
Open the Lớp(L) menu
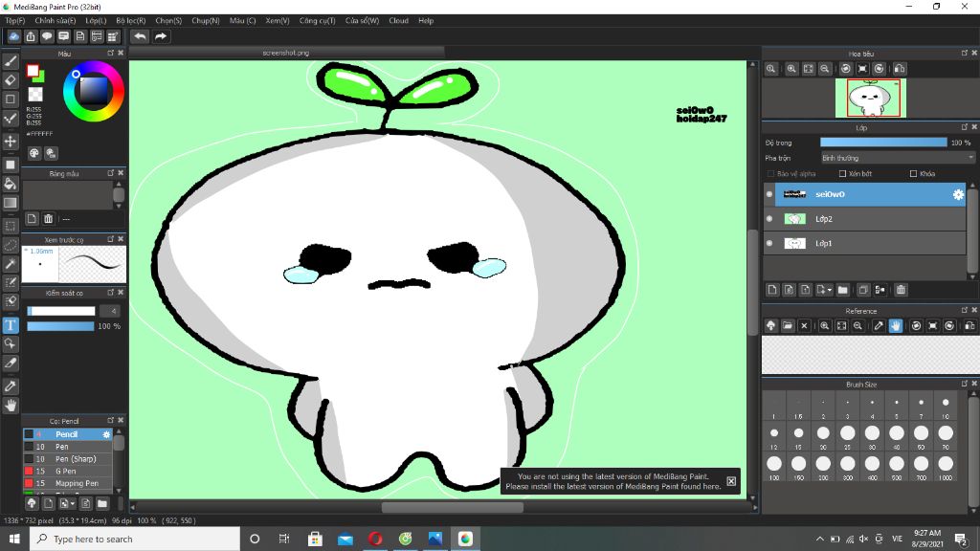point(96,21)
